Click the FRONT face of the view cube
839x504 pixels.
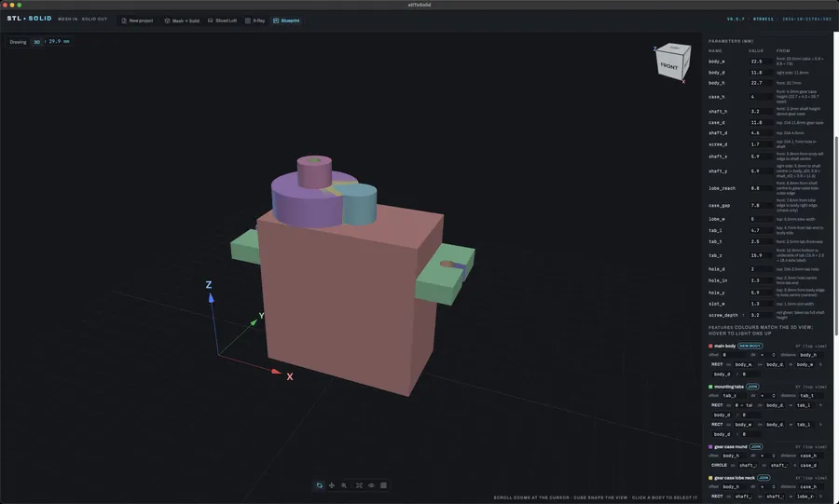coord(669,66)
